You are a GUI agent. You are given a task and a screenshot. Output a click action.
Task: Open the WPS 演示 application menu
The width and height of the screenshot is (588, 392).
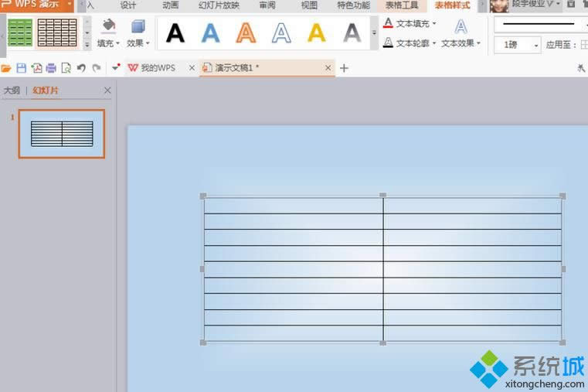(36, 5)
